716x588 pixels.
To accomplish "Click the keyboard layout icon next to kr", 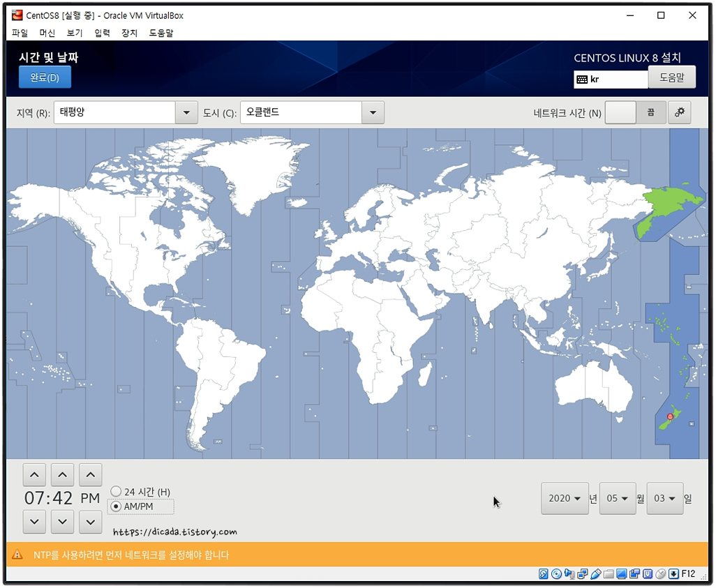I will coord(582,80).
